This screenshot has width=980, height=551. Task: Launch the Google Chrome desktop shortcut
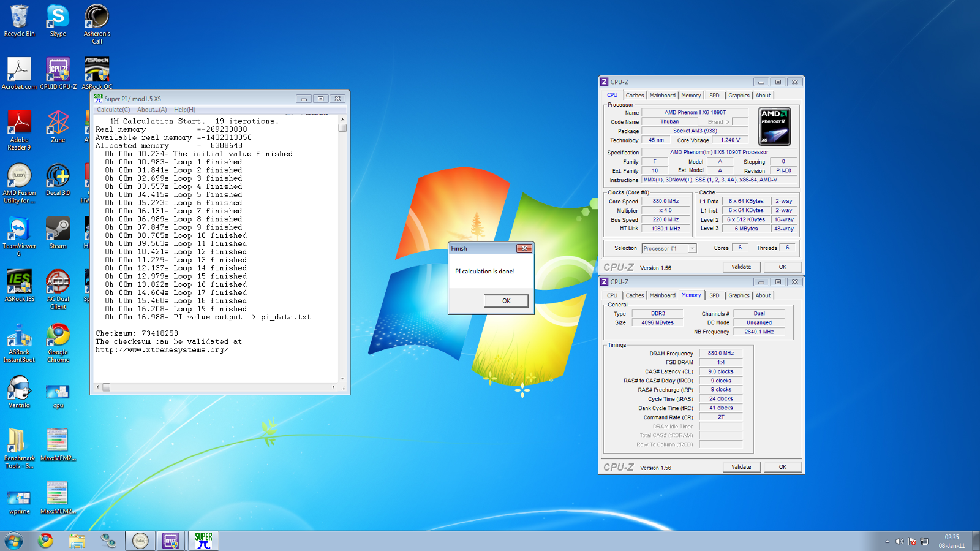[x=58, y=343]
